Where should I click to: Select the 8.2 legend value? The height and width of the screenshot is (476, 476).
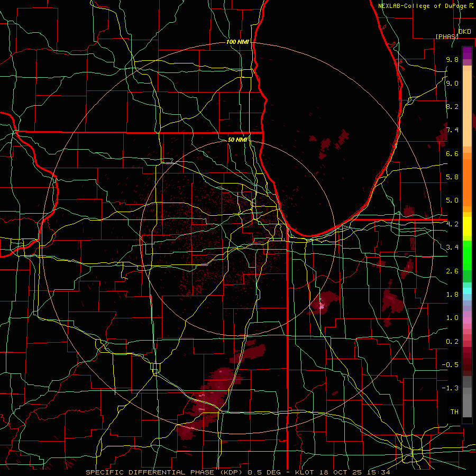[x=452, y=106]
